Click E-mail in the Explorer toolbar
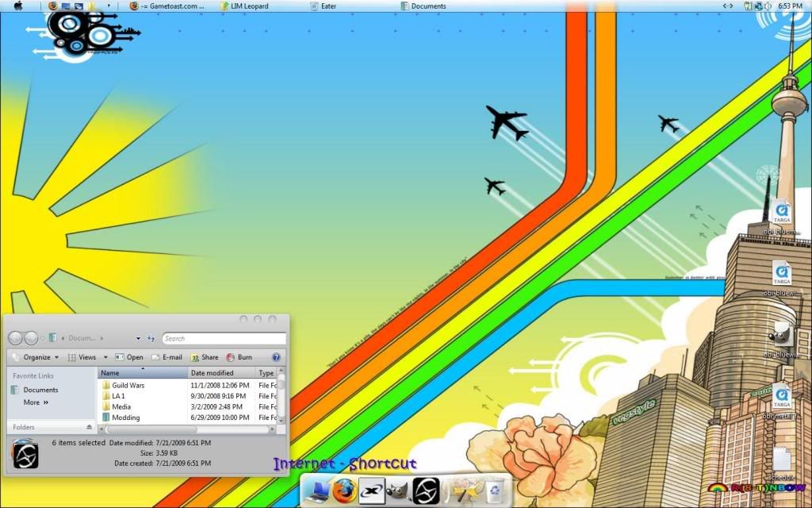Viewport: 812px width, 508px height. point(167,357)
